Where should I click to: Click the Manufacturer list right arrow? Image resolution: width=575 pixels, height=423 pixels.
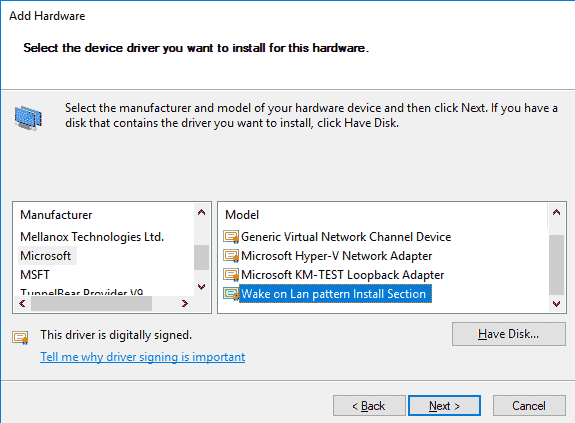coord(185,304)
